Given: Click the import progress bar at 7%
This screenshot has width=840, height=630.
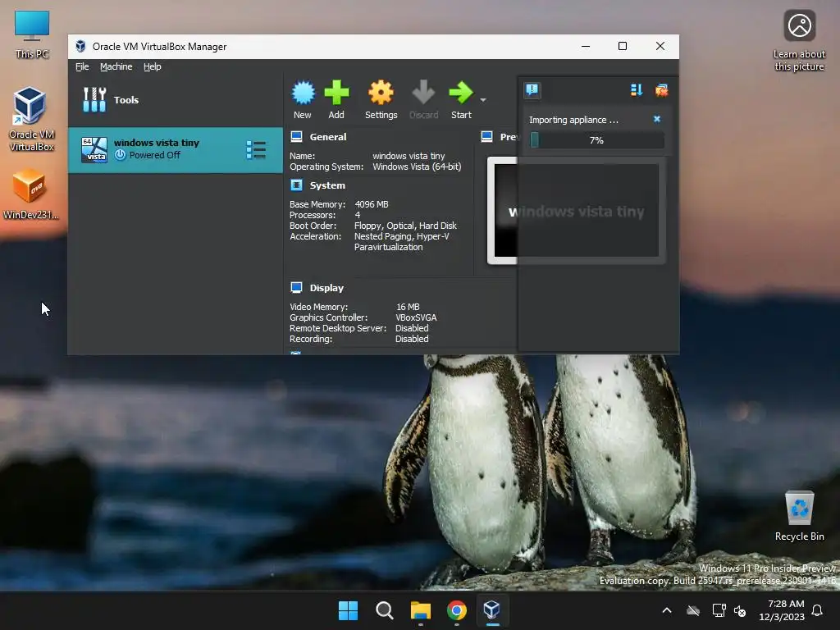Looking at the screenshot, I should 596,139.
